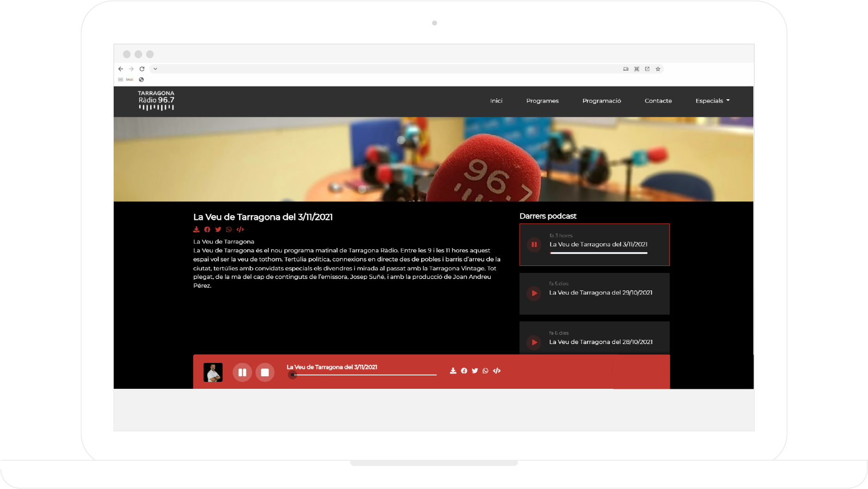The width and height of the screenshot is (868, 489).
Task: Pause the 3/11/2021 podcast in Darrers podcast list
Action: pos(534,245)
